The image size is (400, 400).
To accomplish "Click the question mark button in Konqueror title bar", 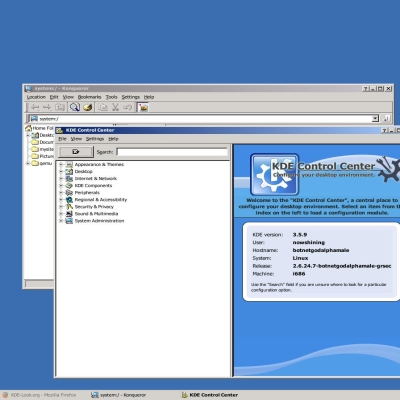I will 366,89.
